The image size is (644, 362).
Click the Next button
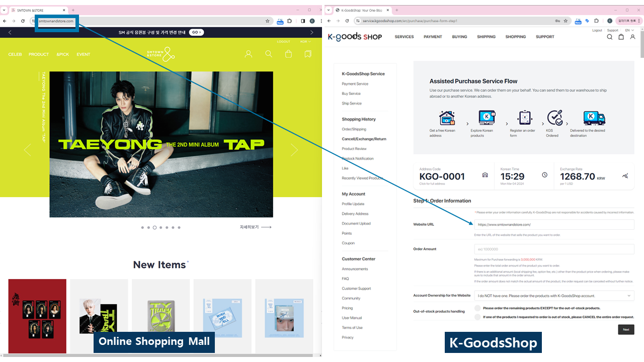[x=625, y=330]
